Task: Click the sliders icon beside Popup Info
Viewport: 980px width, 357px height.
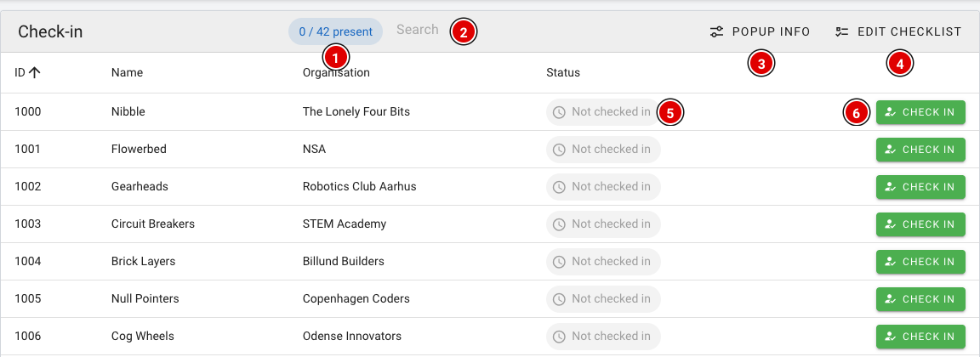Action: click(x=717, y=31)
